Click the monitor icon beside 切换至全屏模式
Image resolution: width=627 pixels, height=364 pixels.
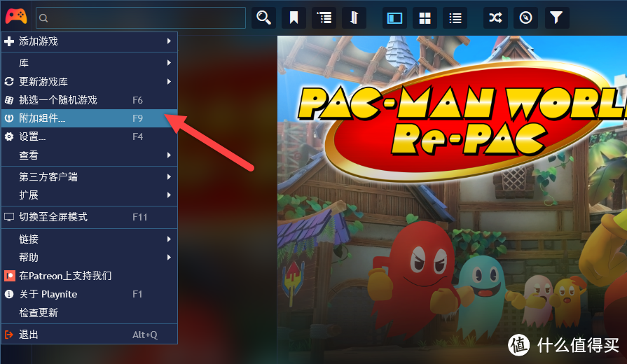[x=9, y=217]
